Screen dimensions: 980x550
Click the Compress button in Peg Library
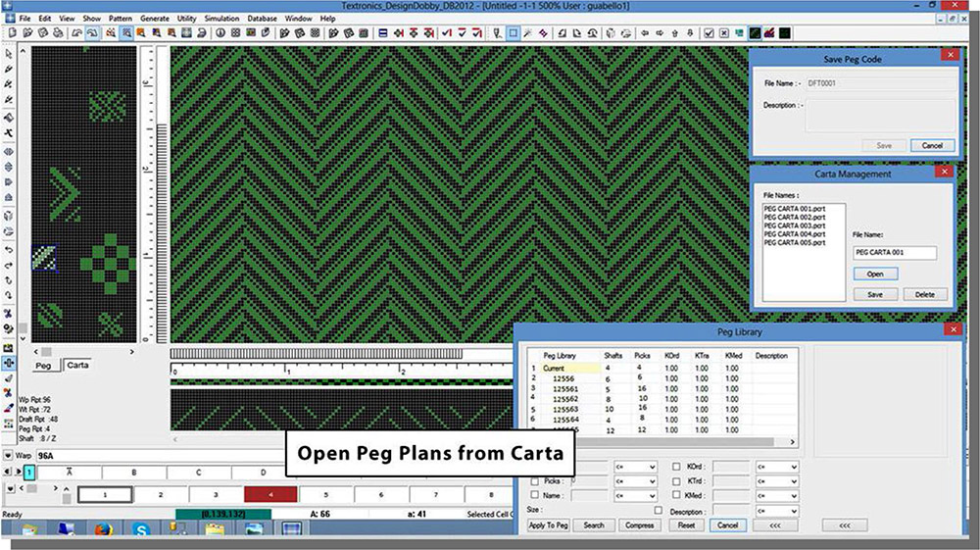point(639,525)
